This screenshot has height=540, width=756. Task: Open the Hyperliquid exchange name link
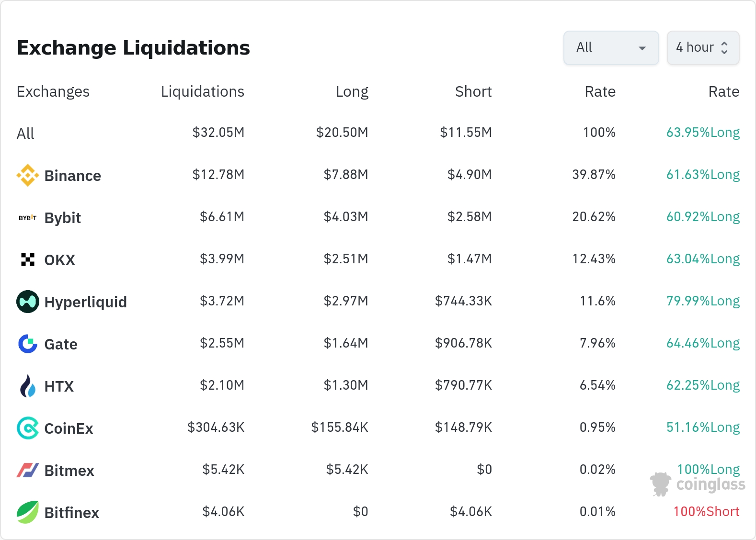85,302
